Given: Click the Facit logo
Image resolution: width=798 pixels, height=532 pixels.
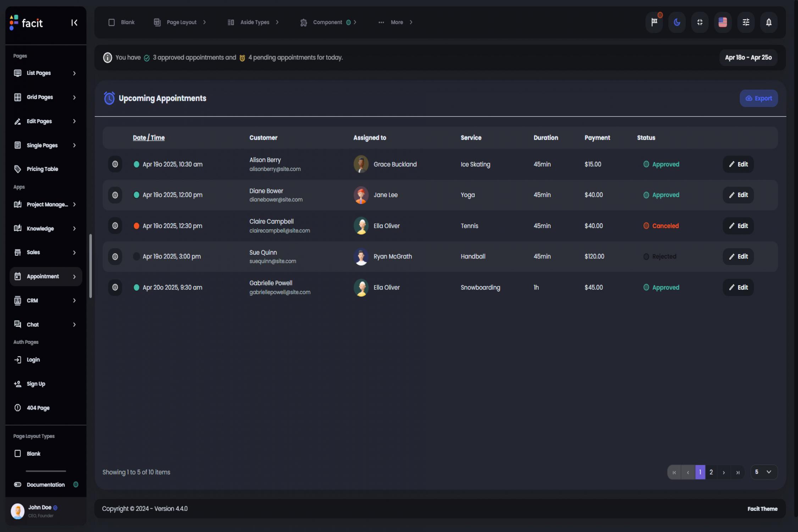Looking at the screenshot, I should point(28,23).
